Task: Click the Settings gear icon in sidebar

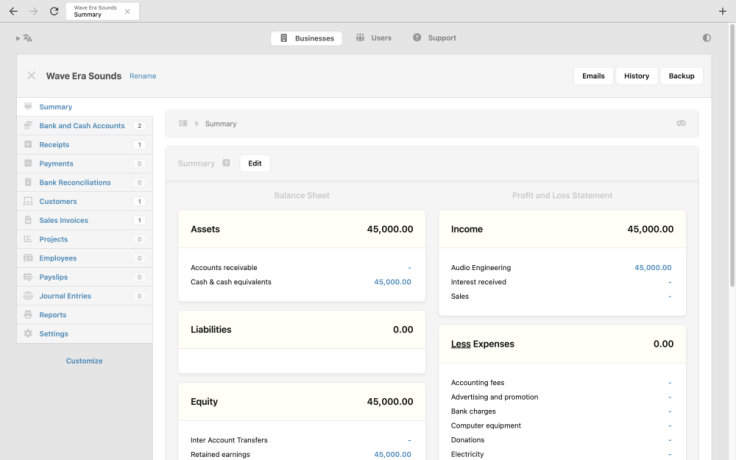Action: pos(28,334)
